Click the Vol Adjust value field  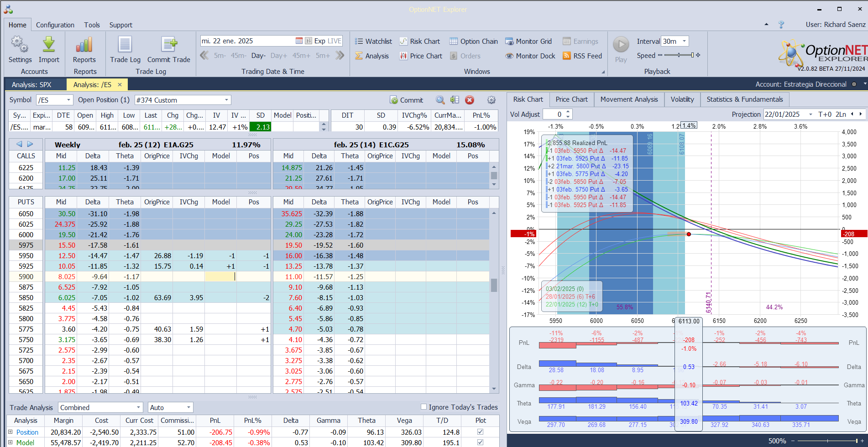[x=553, y=114]
